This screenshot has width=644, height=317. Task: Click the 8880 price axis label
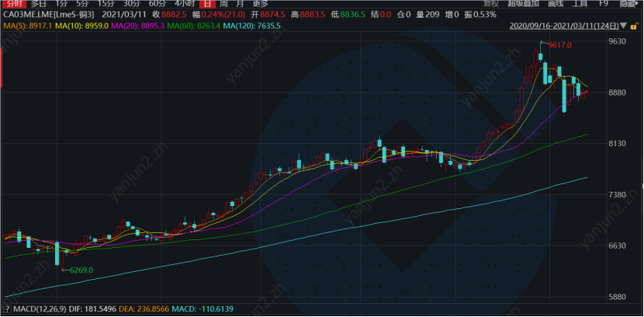click(x=618, y=92)
